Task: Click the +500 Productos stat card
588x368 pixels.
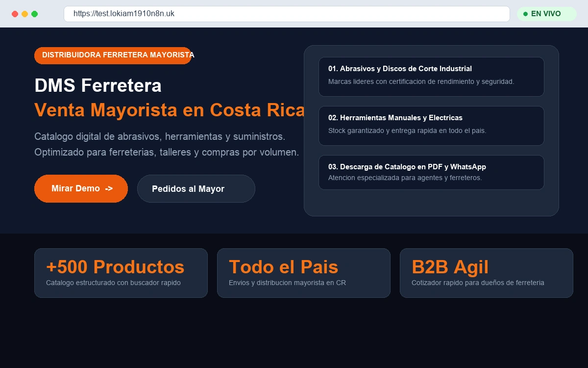Action: point(121,273)
